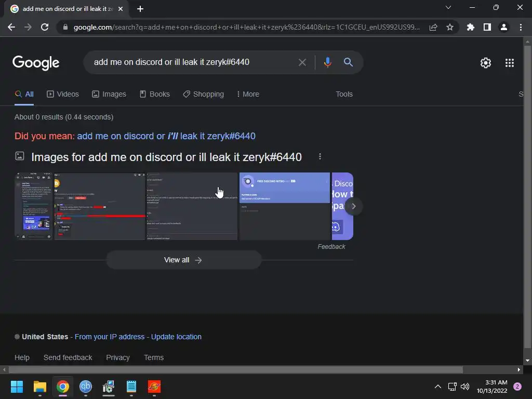Grab the horizontal page scrollbar
The image size is (532, 399).
[236, 369]
